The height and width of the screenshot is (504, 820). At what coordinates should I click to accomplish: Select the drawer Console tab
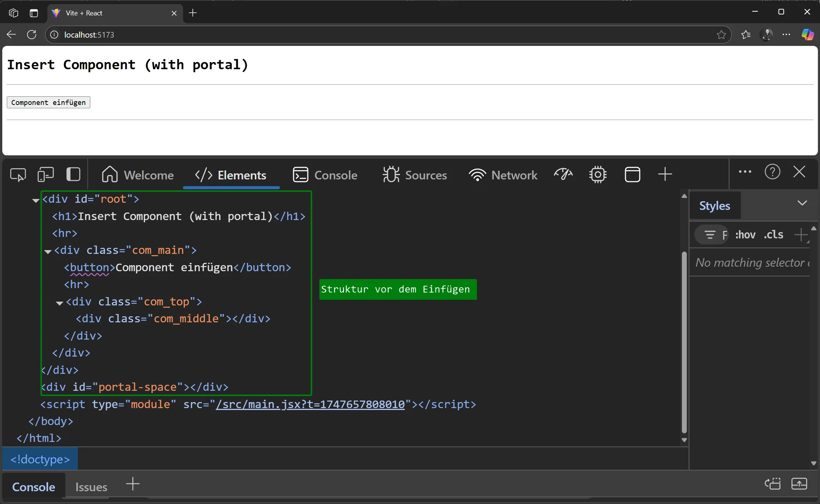(33, 487)
